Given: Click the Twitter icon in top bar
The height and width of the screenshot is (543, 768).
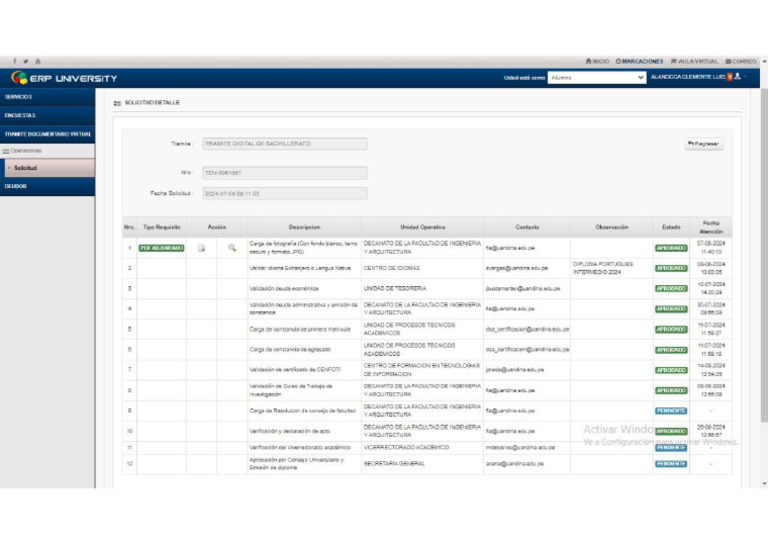Looking at the screenshot, I should click(26, 61).
